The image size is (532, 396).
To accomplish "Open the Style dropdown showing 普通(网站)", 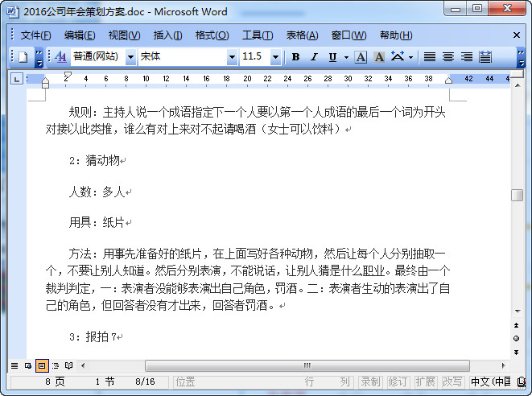I will (130, 57).
